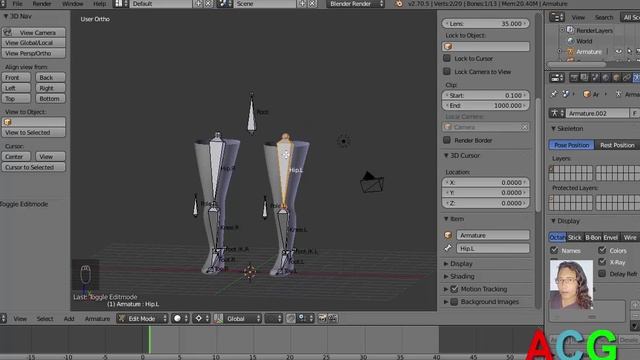Click the camera icon on View Camera button
The height and width of the screenshot is (360, 640).
pos(8,32)
